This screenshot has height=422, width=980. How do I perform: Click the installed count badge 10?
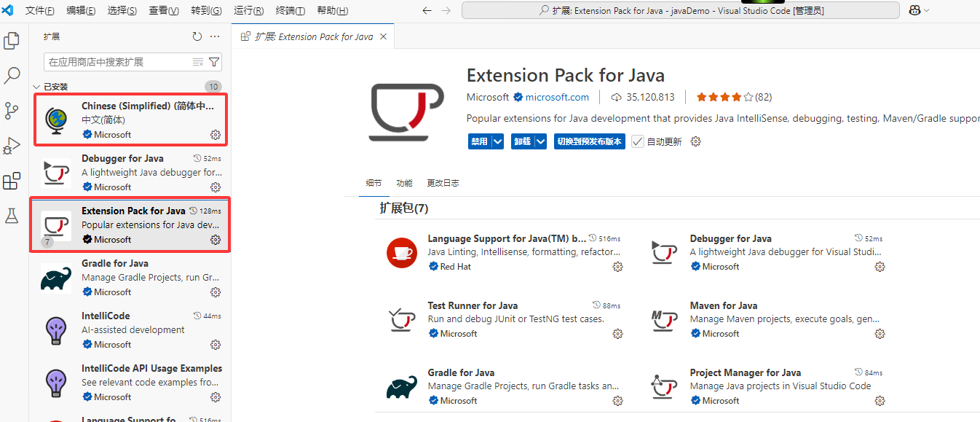[213, 87]
